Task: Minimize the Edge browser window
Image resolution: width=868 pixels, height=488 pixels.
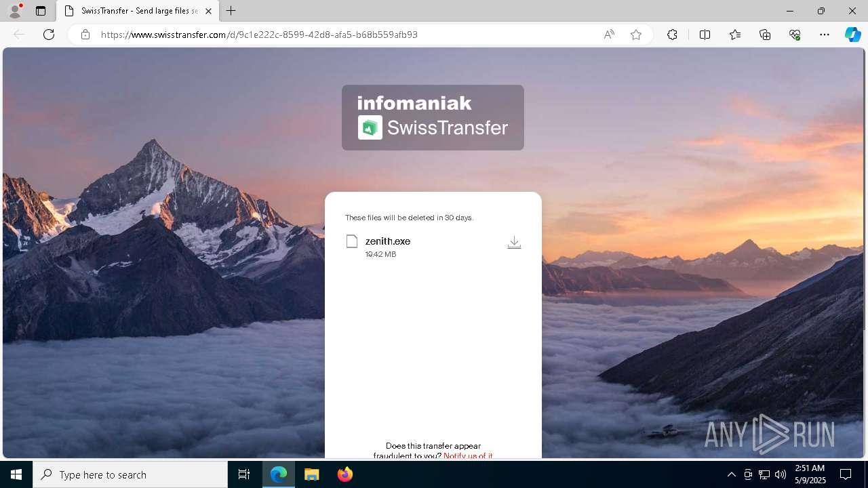Action: pos(790,11)
